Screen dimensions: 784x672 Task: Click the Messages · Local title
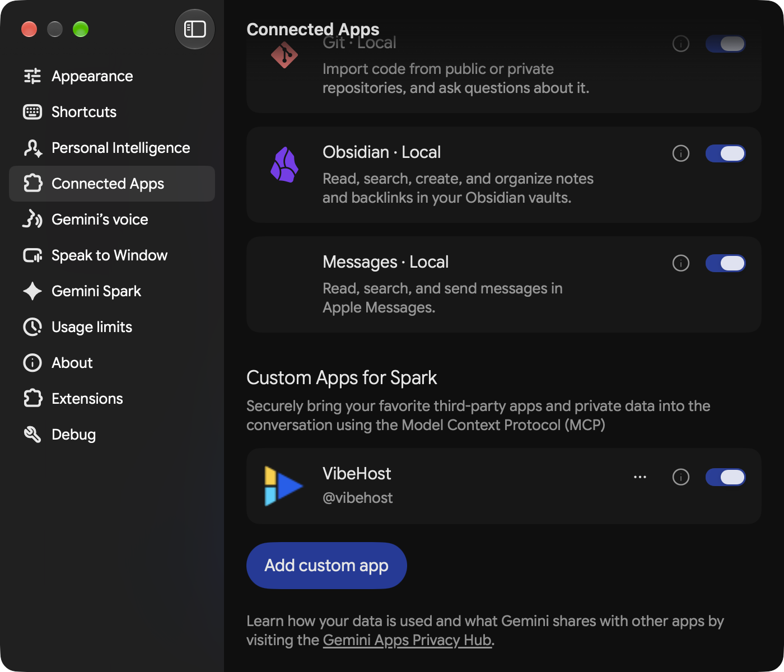point(385,262)
